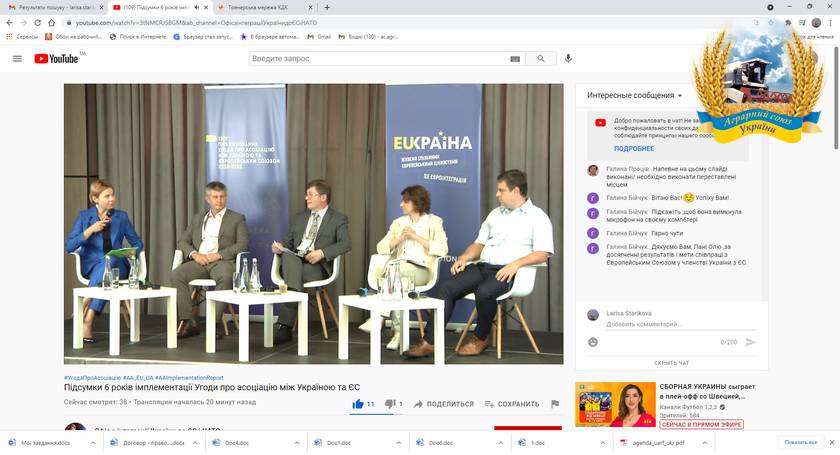Click the YouTube search magnifier button
This screenshot has height=455, width=840.
point(541,58)
